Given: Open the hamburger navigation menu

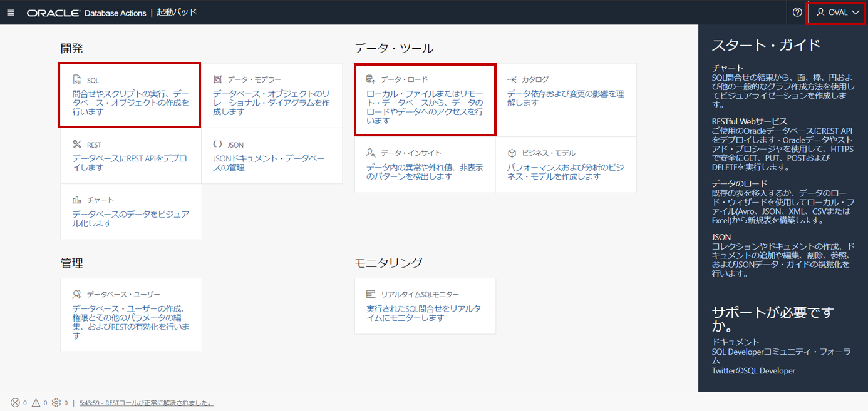Looking at the screenshot, I should pyautogui.click(x=10, y=12).
